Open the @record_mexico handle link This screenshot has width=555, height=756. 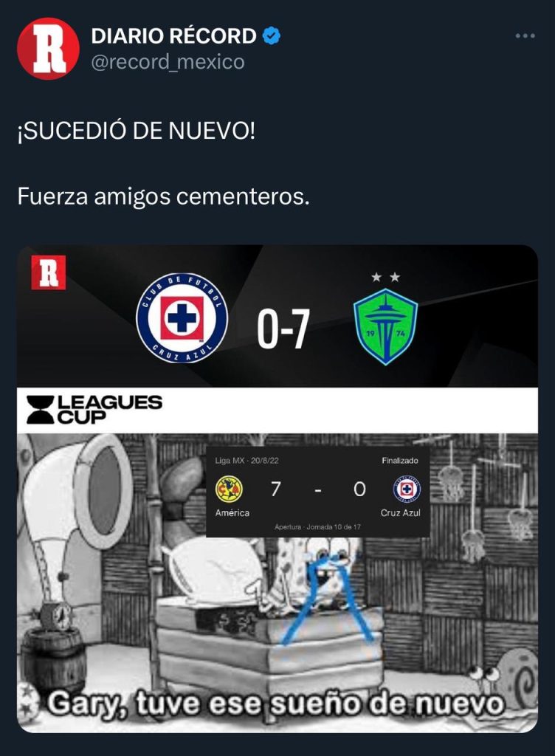[168, 62]
